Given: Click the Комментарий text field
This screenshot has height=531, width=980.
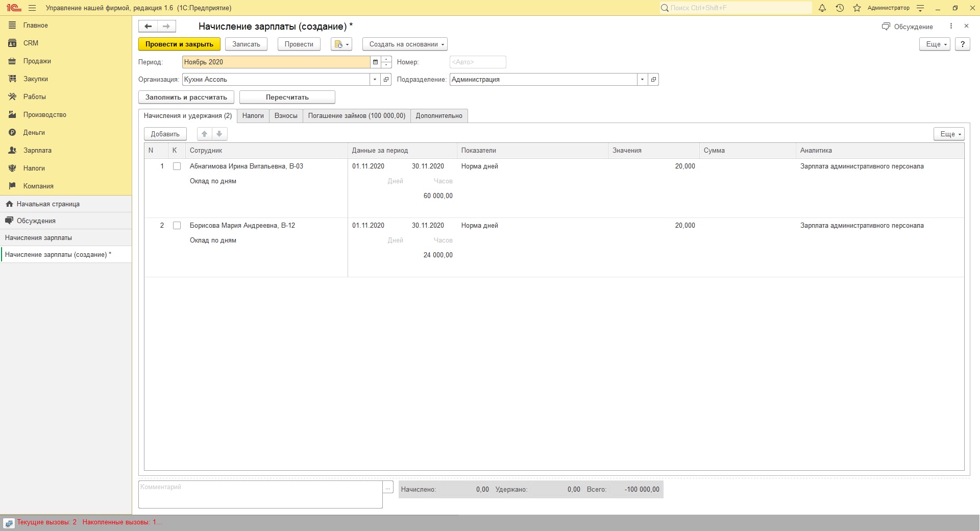Looking at the screenshot, I should coord(260,494).
